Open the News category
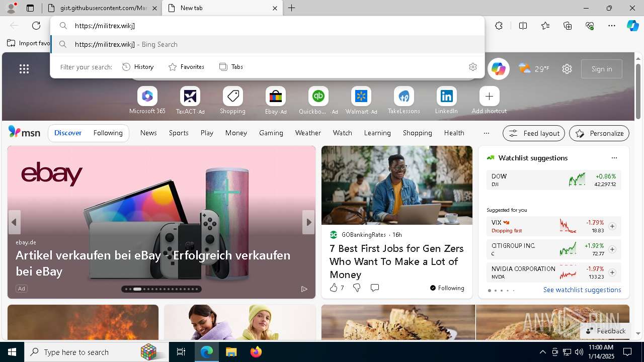This screenshot has height=362, width=644. (148, 133)
